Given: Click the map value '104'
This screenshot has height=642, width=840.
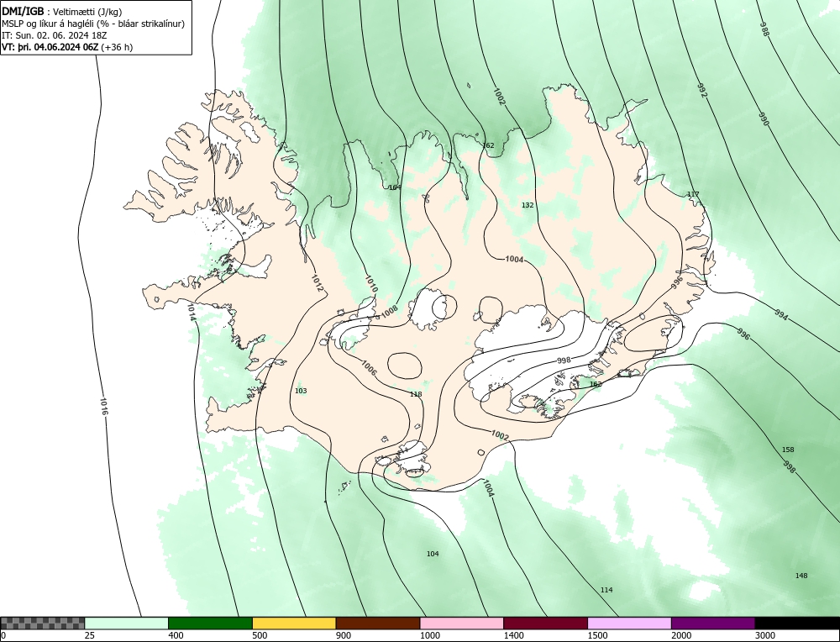Looking at the screenshot, I should (x=433, y=554).
